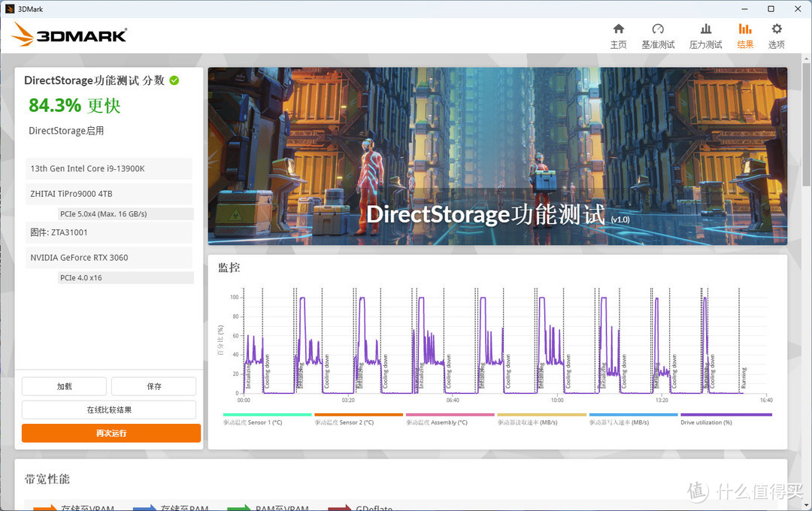
Task: Toggle the Sensor 1 temperature legend swatch
Action: point(267,415)
